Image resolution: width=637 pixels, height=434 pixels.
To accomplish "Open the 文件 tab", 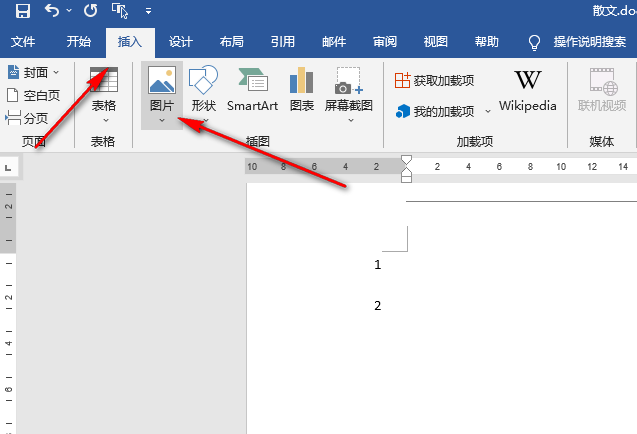I will pos(23,41).
